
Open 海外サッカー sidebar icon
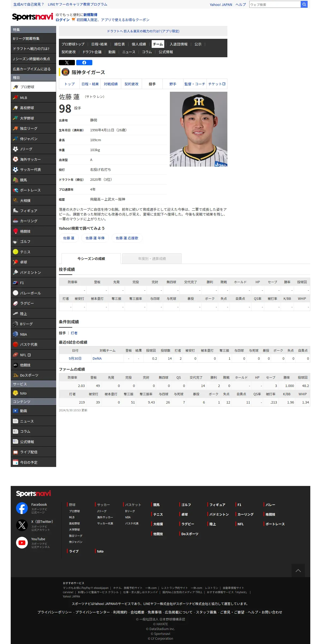click(x=16, y=159)
